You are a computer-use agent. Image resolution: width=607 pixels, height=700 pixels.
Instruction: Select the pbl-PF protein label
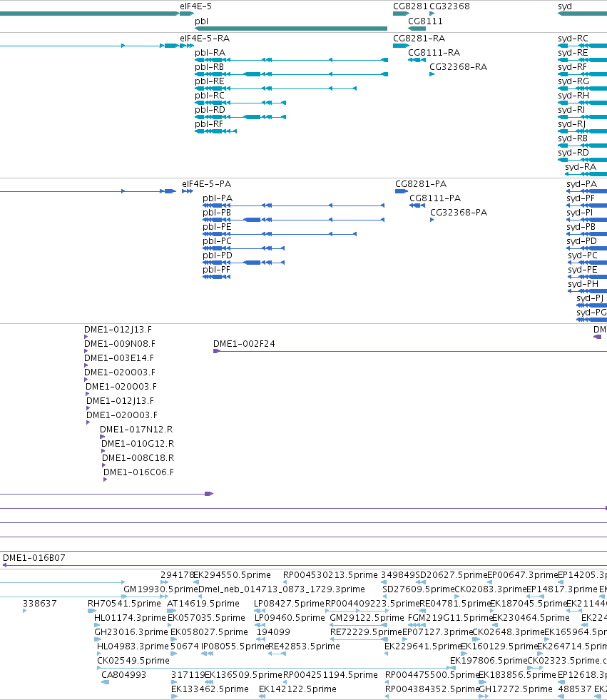pos(216,270)
